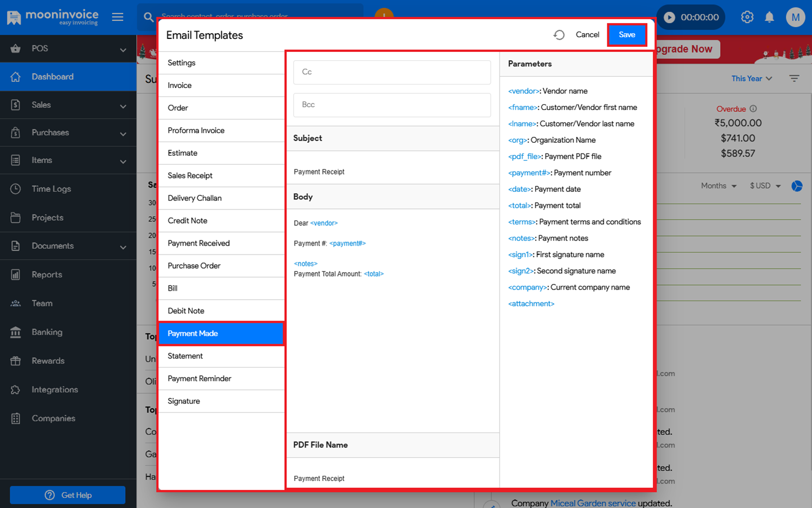The image size is (812, 508).
Task: Click the Overdue info icon
Action: 753,109
